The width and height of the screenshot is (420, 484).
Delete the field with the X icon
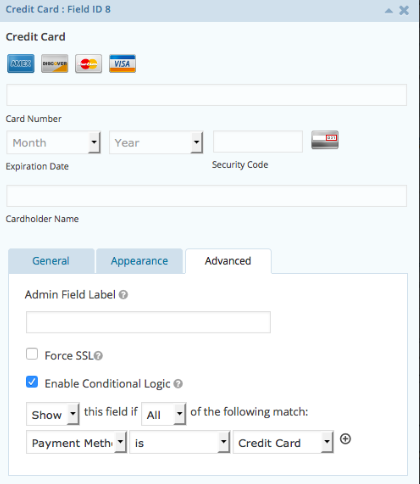tap(404, 10)
